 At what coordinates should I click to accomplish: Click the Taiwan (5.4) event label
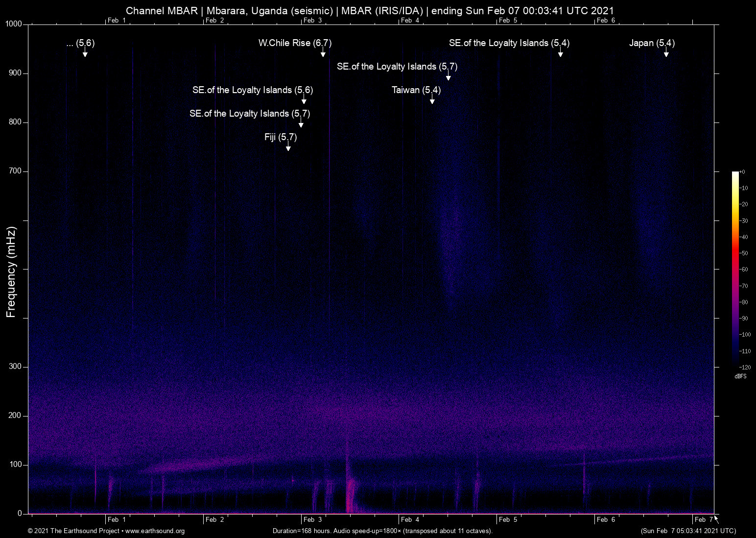point(416,90)
